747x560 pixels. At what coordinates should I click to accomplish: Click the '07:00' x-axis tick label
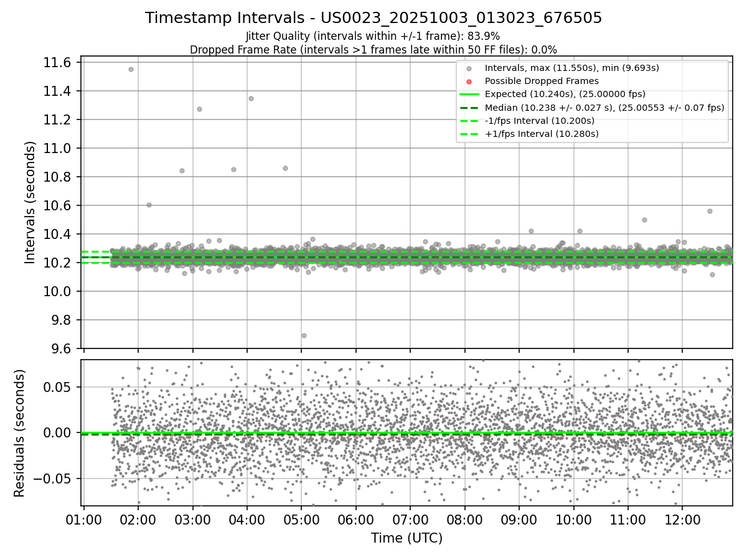(x=410, y=519)
